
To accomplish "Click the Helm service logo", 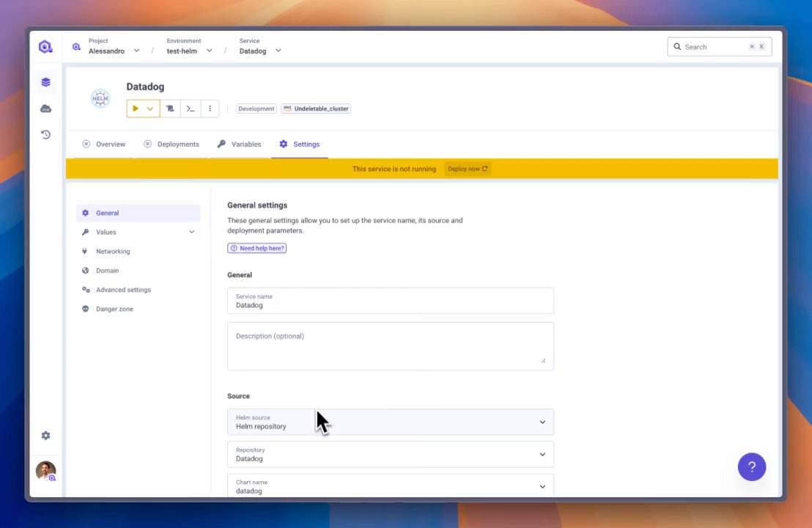I will point(100,98).
